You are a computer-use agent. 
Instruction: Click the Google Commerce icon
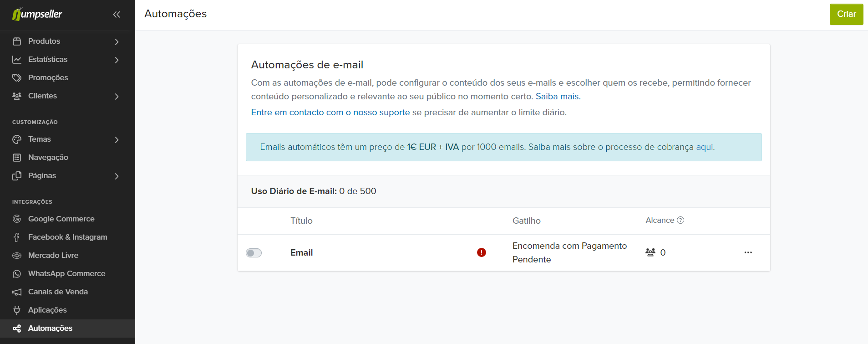coord(17,219)
